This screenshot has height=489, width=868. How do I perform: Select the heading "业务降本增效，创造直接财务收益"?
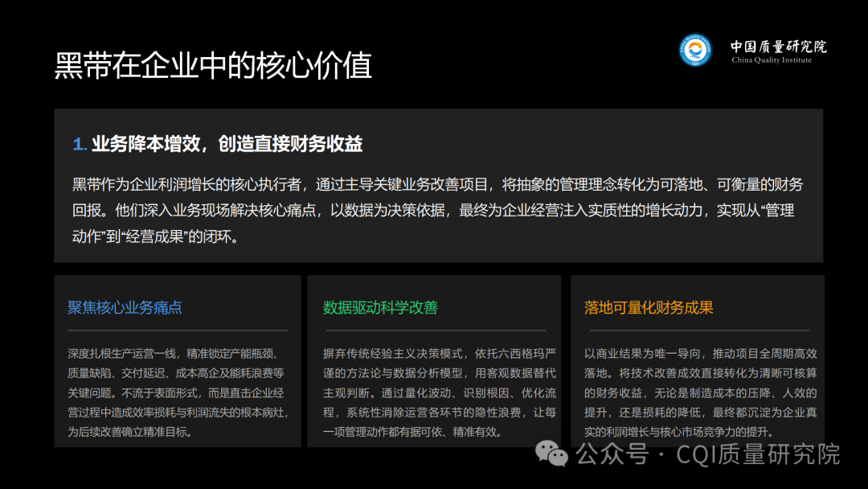click(227, 144)
